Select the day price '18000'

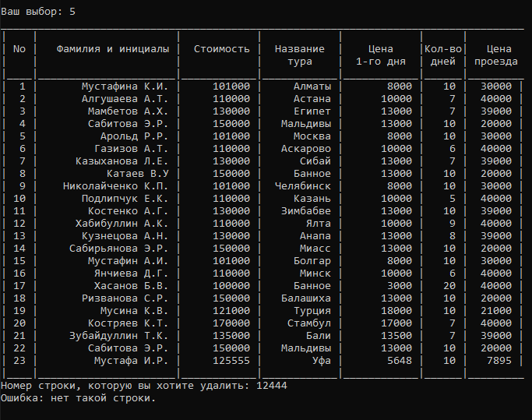396,311
